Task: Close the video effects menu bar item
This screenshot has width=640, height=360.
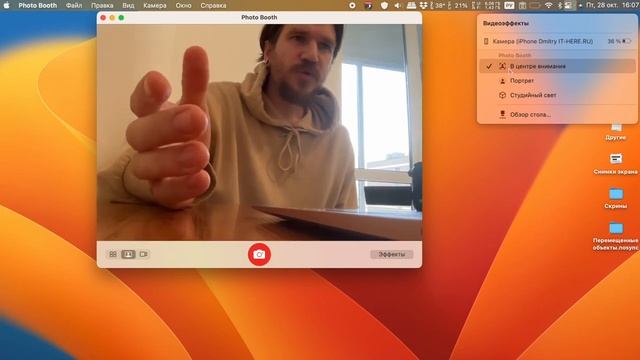Action: tap(569, 5)
